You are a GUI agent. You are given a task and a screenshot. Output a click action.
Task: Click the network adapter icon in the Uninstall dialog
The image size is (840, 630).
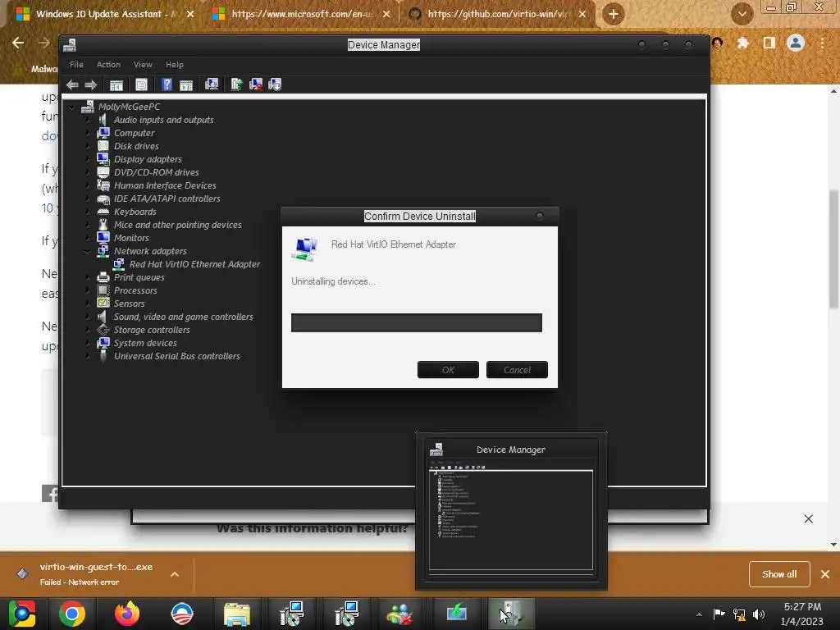(x=305, y=249)
